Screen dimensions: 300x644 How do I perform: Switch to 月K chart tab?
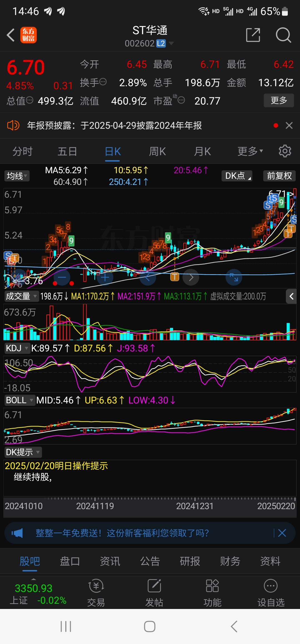(202, 152)
